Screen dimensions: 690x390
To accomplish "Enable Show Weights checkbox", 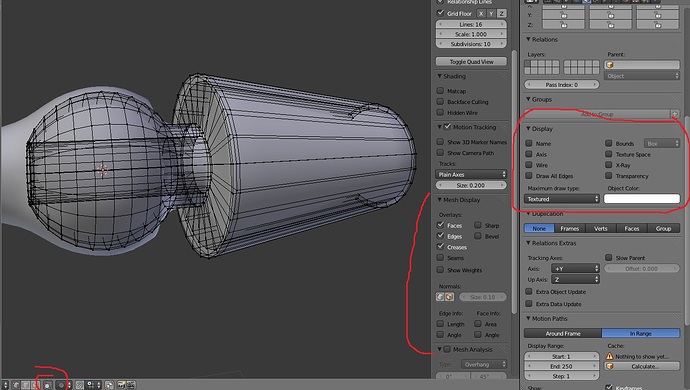I will 440,270.
